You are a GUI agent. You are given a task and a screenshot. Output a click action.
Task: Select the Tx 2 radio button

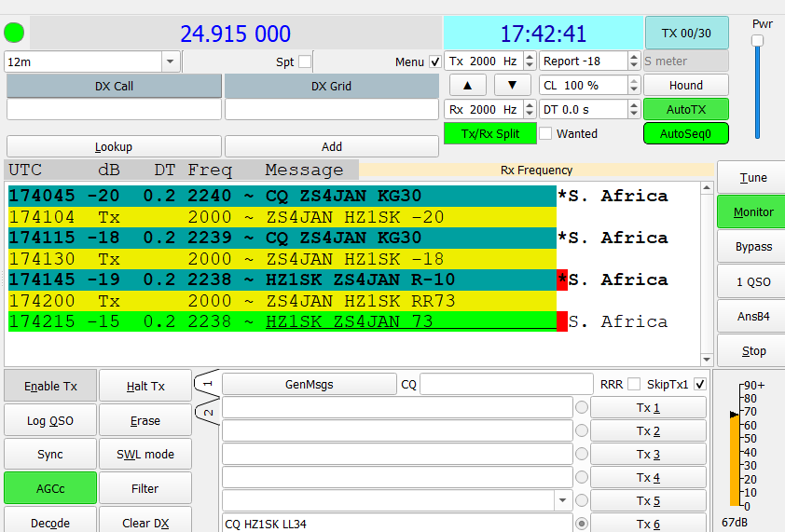tap(581, 430)
